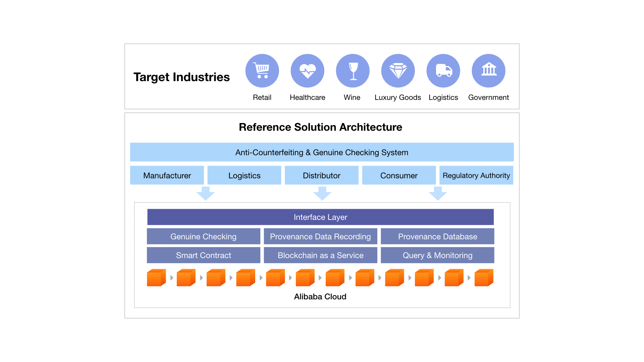Select the Retail label
Image resolution: width=644 pixels, height=362 pixels.
[262, 97]
